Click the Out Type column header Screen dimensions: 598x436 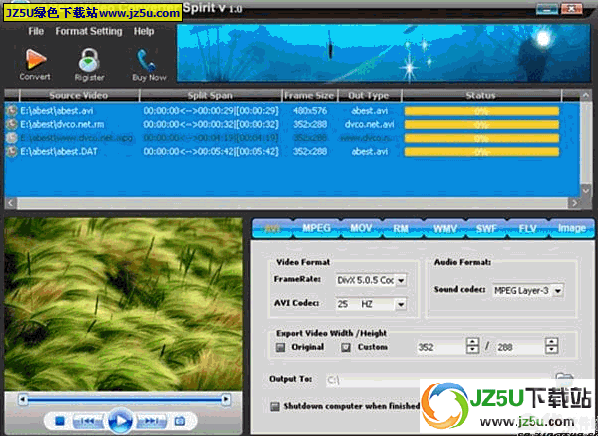pos(369,95)
